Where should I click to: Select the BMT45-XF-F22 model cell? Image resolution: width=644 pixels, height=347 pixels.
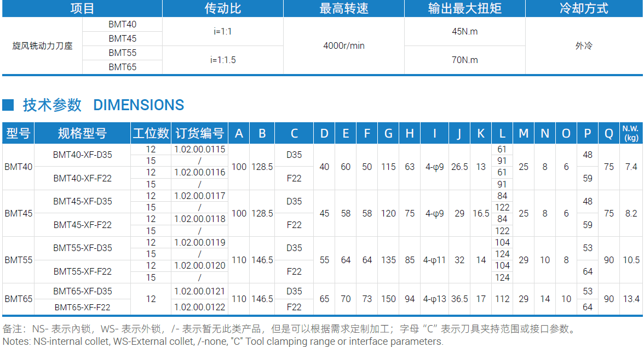click(83, 225)
